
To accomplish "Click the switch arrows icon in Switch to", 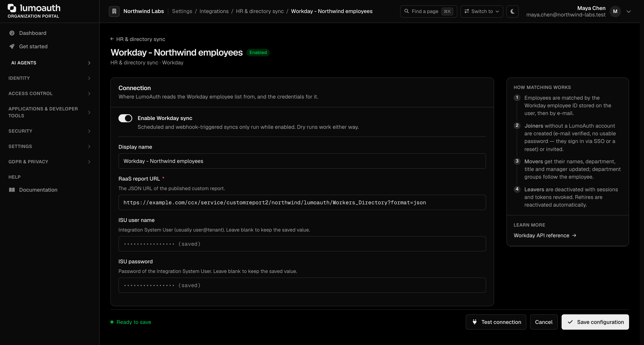I will click(467, 11).
